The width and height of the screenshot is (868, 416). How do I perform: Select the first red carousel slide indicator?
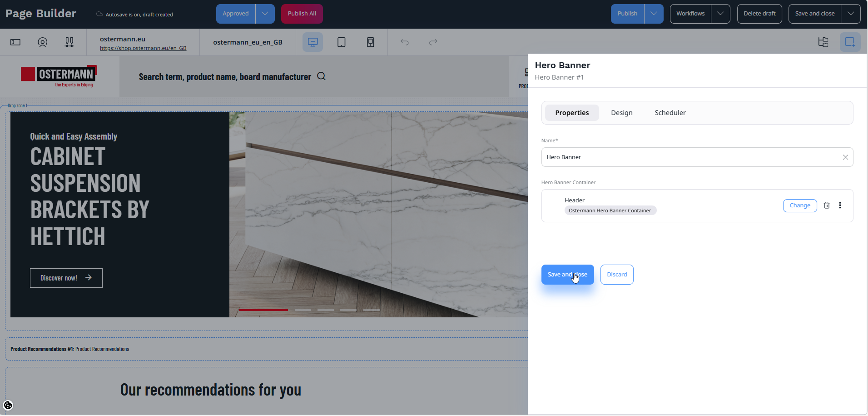263,310
